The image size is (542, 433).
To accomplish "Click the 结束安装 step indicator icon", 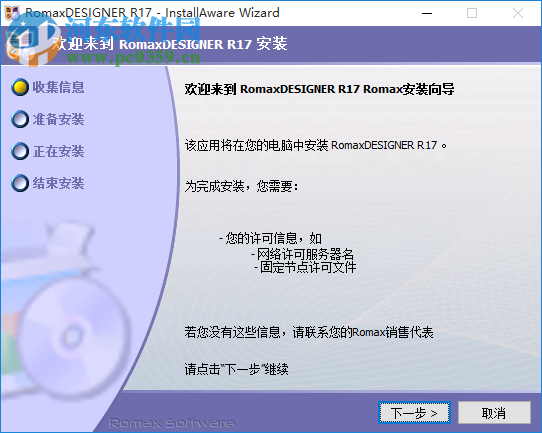I will coord(20,183).
